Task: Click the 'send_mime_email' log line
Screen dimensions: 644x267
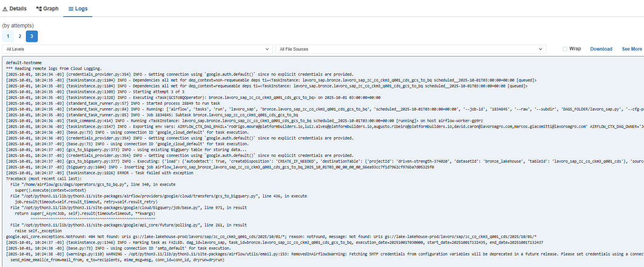Action: (117, 260)
